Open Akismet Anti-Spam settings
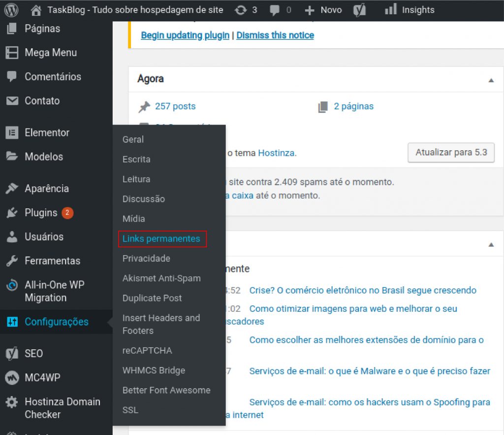504x435 pixels. point(161,278)
